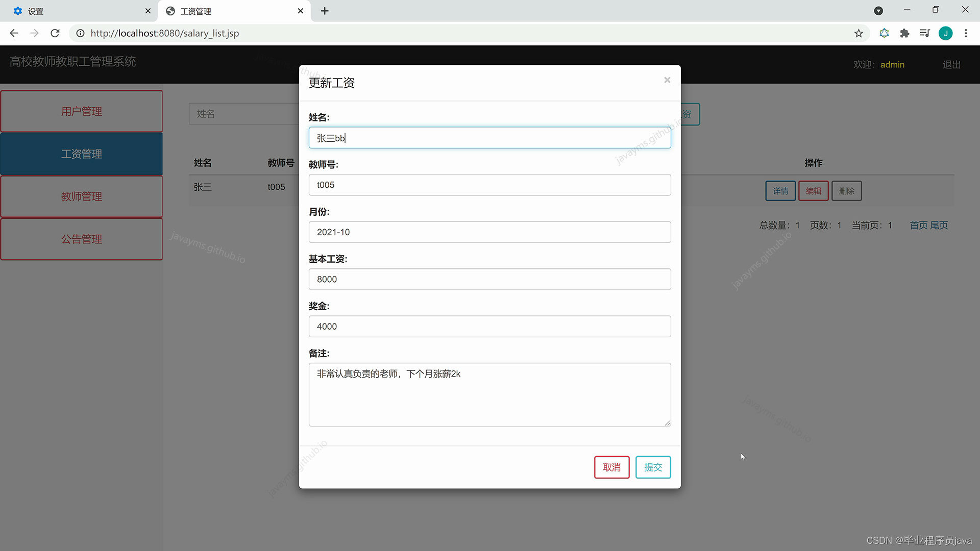Go back to the previous page

[14, 33]
